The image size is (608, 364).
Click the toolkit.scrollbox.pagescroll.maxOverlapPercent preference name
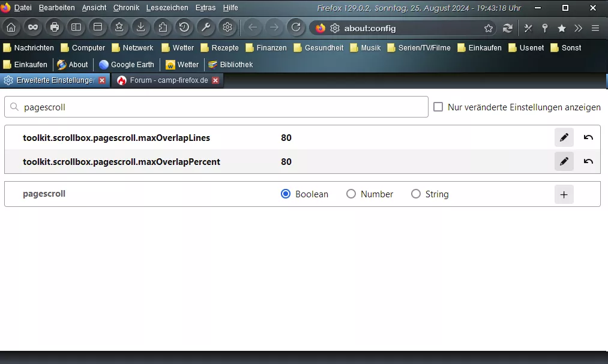(121, 162)
